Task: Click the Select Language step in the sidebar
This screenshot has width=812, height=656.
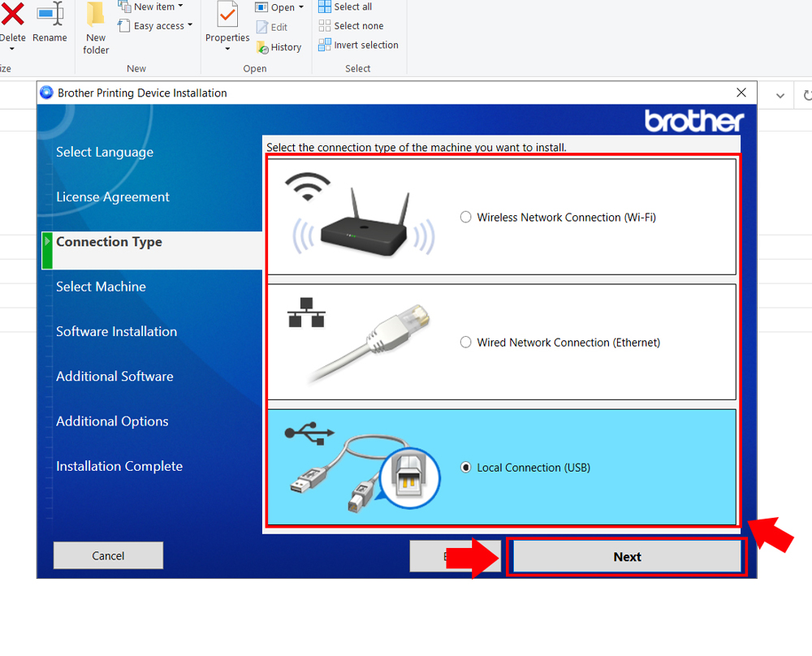Action: (x=105, y=152)
